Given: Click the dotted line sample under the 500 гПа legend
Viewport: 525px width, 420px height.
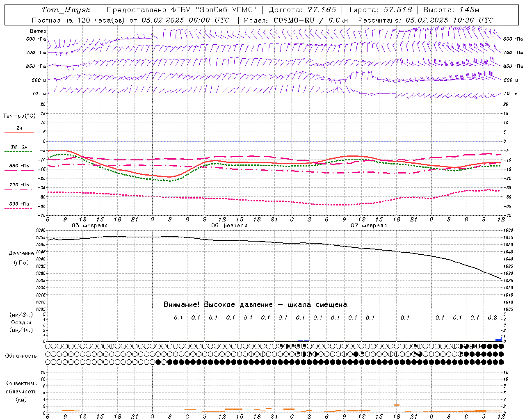Looking at the screenshot, I should point(18,208).
